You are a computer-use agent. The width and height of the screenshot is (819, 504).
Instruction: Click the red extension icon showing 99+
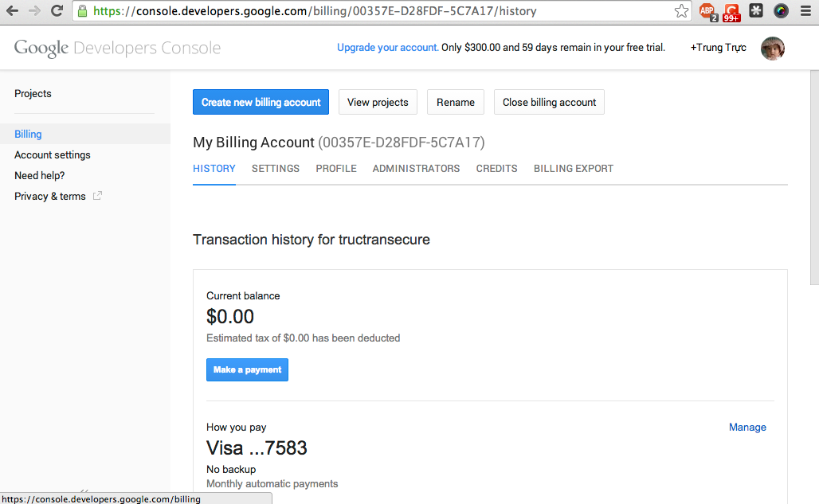(731, 11)
